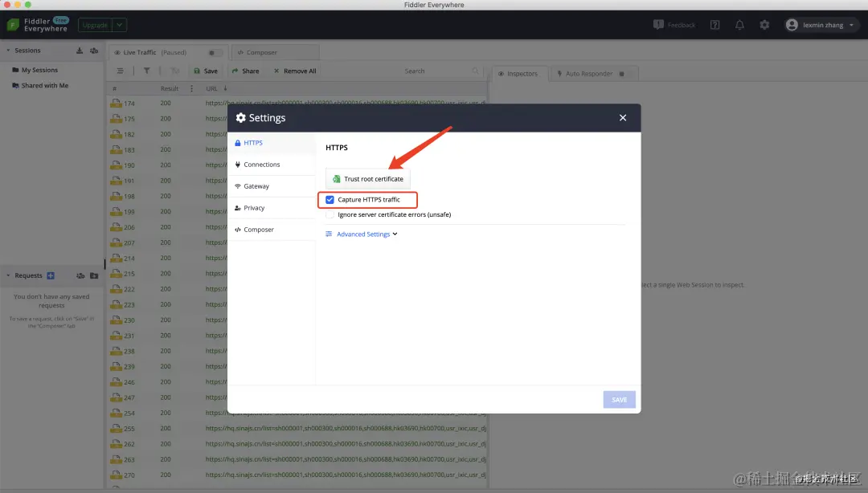Collapse the Requests panel arrow
Screen dimensions: 868x493
point(8,275)
